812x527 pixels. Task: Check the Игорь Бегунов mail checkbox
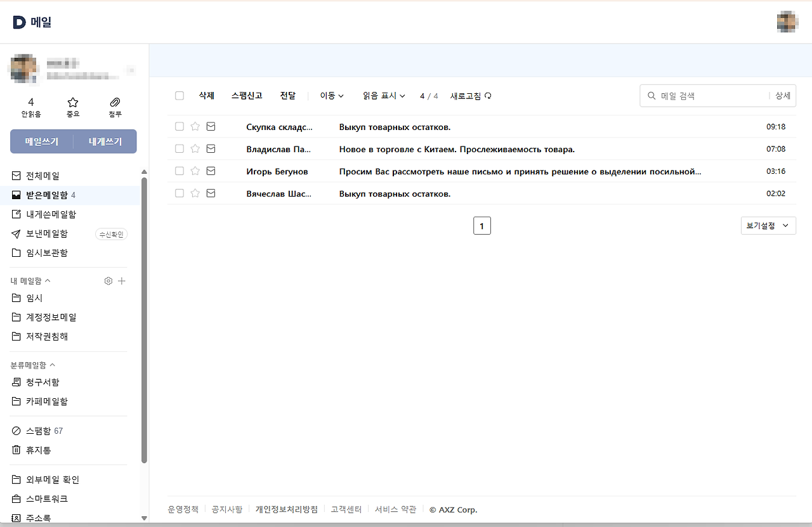[180, 171]
